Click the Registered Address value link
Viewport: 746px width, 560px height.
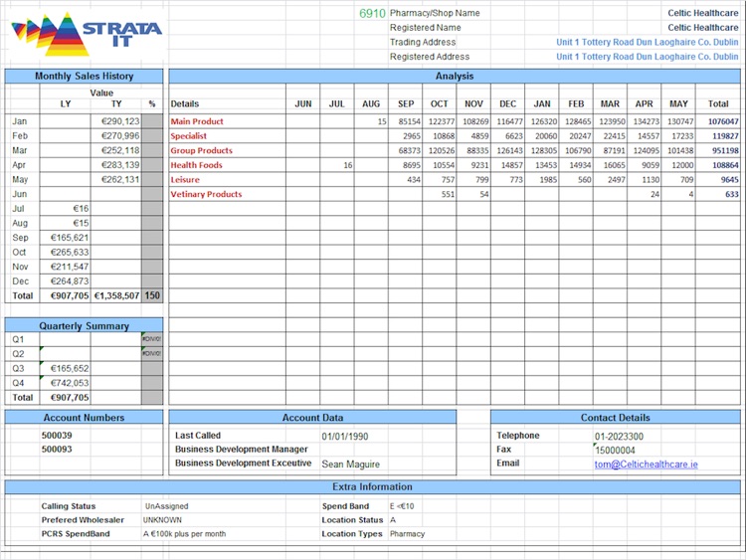pyautogui.click(x=647, y=57)
